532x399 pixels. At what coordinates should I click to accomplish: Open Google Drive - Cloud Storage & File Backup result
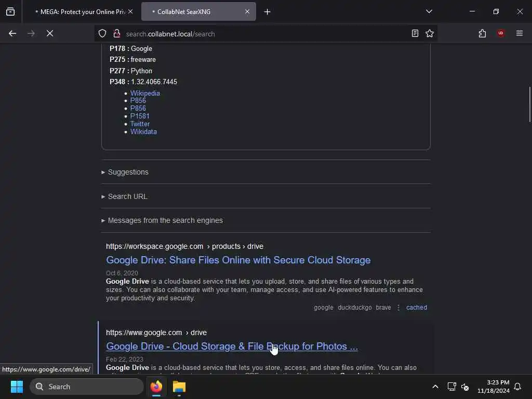pyautogui.click(x=232, y=347)
